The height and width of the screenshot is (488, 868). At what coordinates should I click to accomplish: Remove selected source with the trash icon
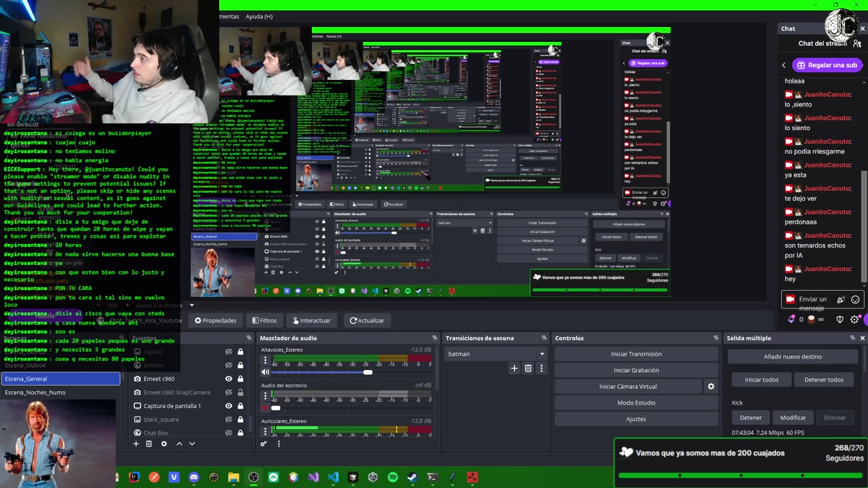pos(149,444)
